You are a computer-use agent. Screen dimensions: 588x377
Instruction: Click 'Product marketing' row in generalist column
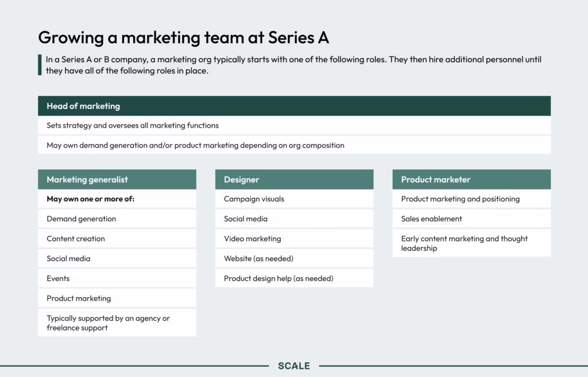(117, 298)
